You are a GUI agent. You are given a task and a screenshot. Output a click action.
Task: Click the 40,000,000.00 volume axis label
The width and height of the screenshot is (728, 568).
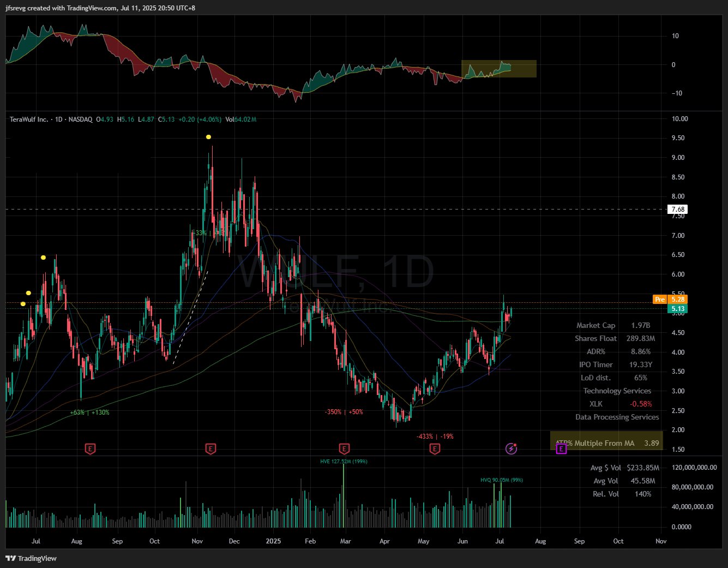click(693, 507)
